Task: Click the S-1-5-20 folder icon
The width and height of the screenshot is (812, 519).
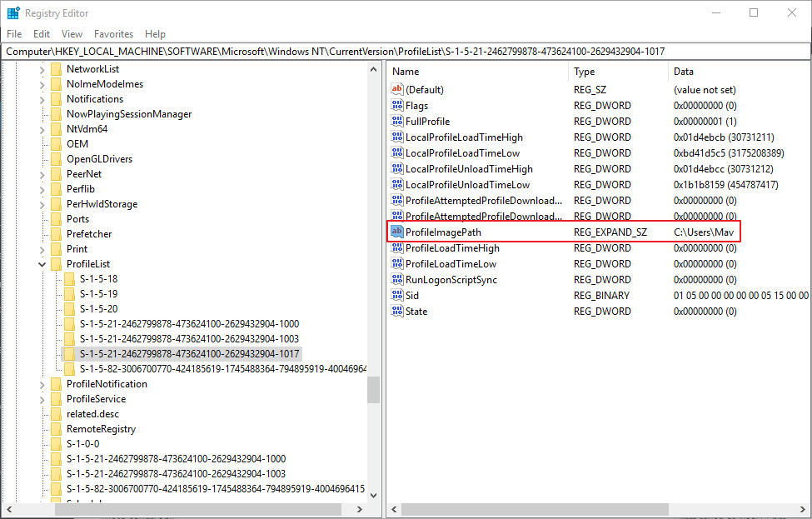Action: [70, 309]
